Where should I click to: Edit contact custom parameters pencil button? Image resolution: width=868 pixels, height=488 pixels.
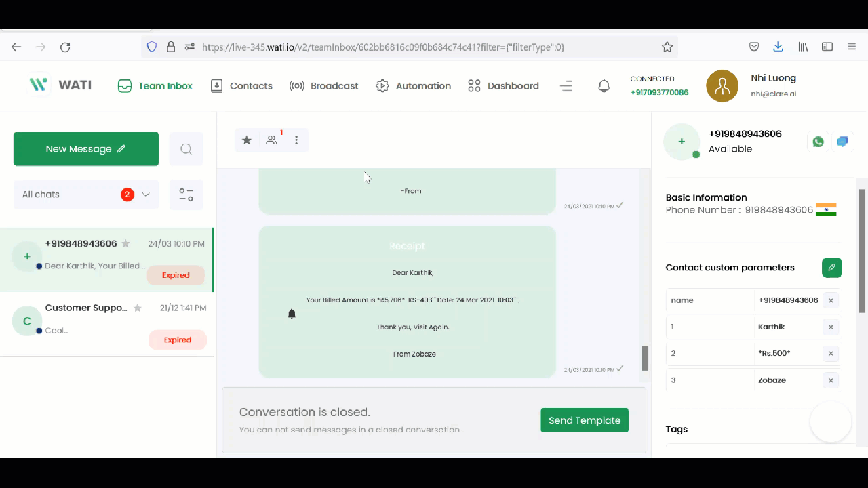click(832, 268)
